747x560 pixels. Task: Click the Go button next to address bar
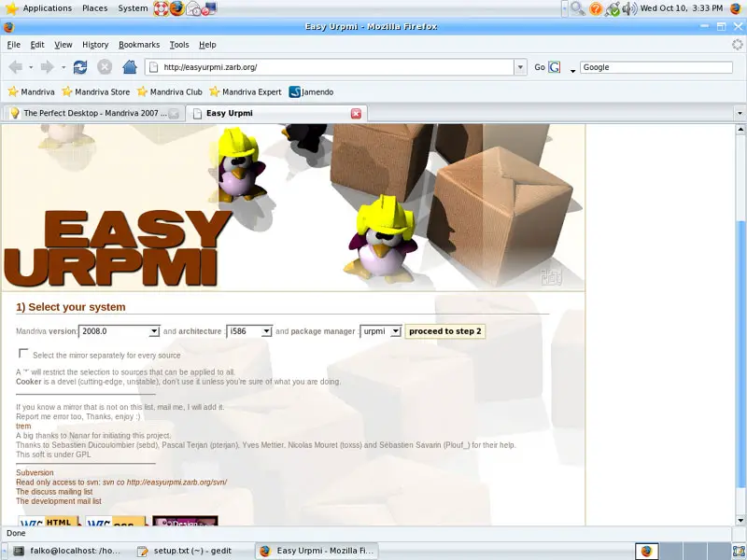540,67
